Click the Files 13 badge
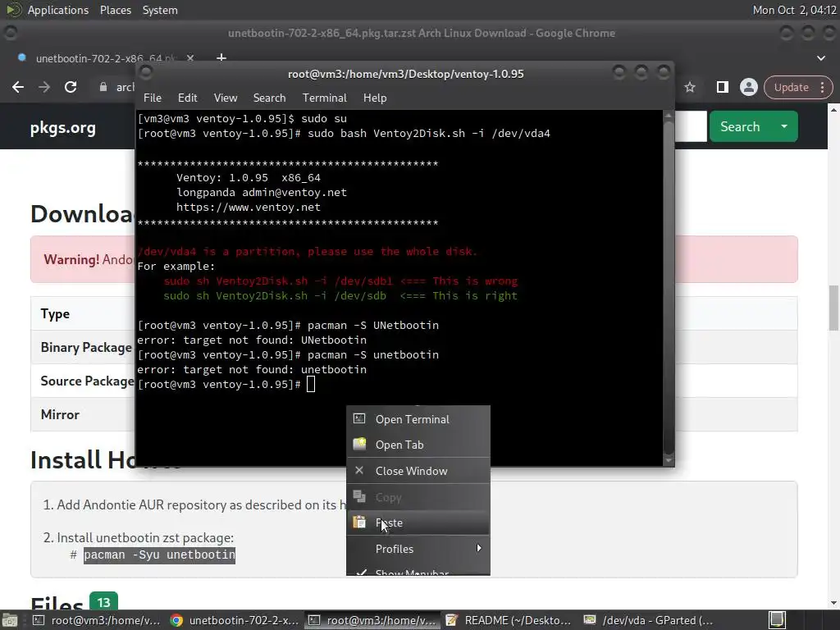The height and width of the screenshot is (630, 840). [x=103, y=602]
